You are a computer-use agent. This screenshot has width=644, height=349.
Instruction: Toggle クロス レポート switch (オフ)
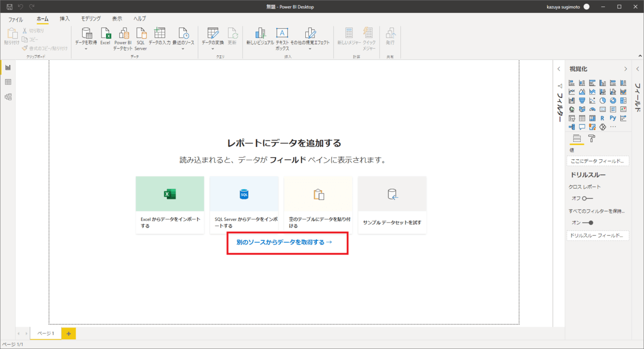(x=588, y=198)
